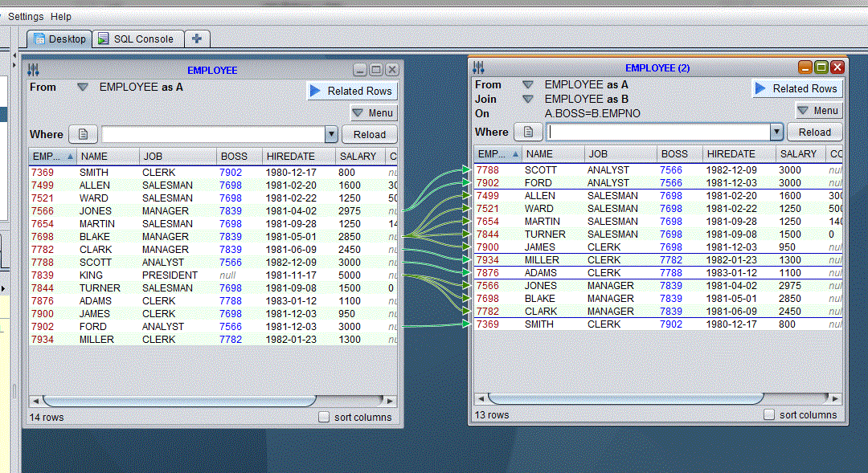Expand the Join dropdown in EMPLOYEE (2) window
868x473 pixels.
click(x=527, y=99)
